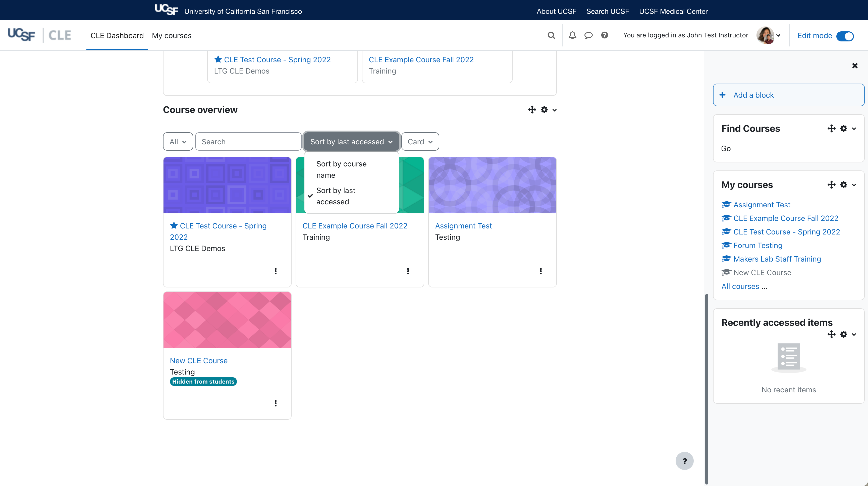Open Makers Lab Staff Training link
Screen dimensions: 868x486
[x=777, y=259]
